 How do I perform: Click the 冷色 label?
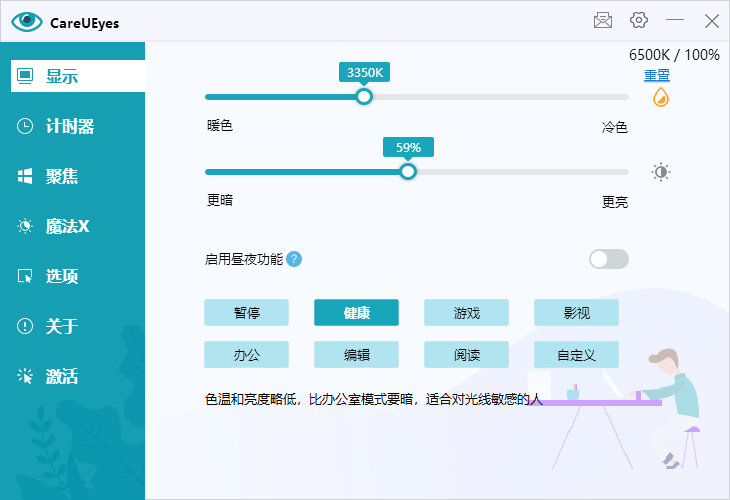click(x=615, y=127)
